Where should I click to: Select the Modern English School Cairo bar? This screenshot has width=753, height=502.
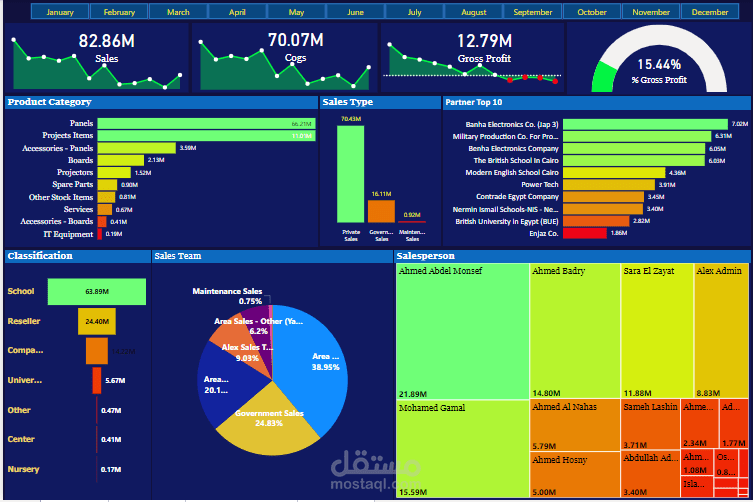(614, 172)
